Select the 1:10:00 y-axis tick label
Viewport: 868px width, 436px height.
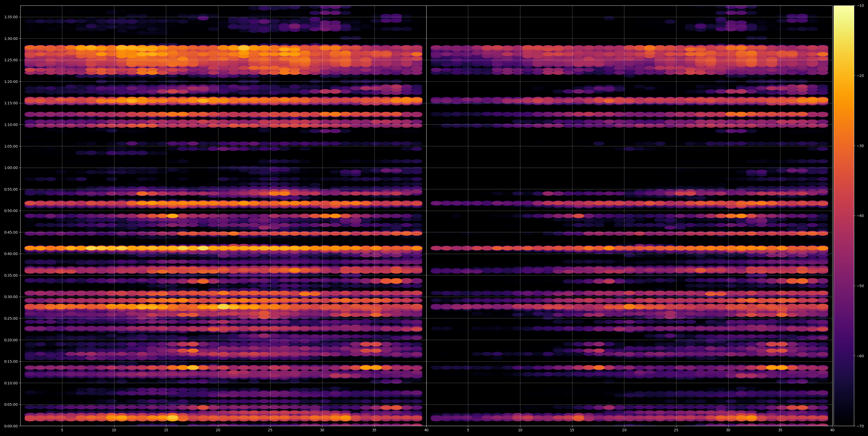[11, 125]
